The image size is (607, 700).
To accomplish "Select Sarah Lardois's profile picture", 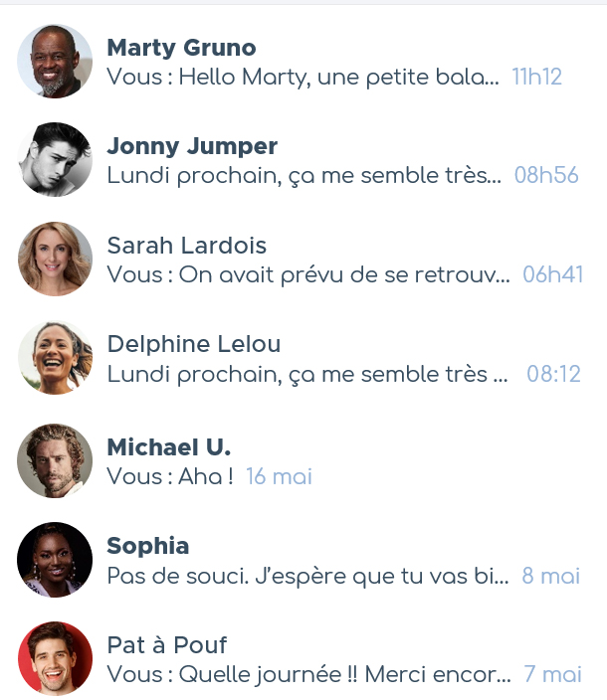I will tap(55, 260).
